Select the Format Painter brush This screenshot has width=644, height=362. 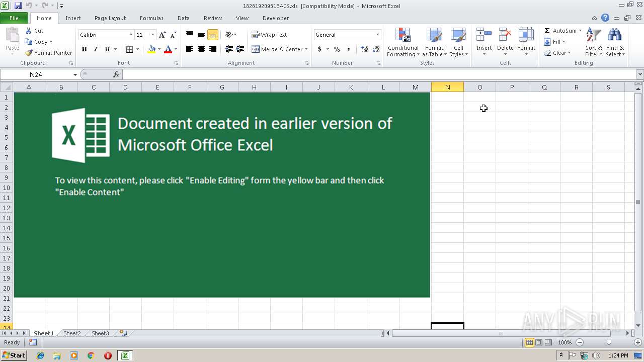point(29,53)
